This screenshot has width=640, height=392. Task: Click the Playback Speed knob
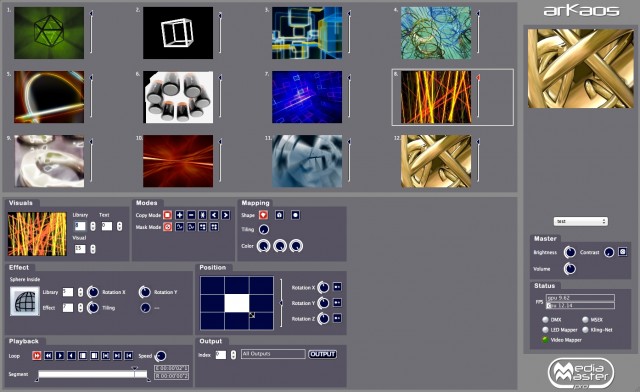point(161,356)
